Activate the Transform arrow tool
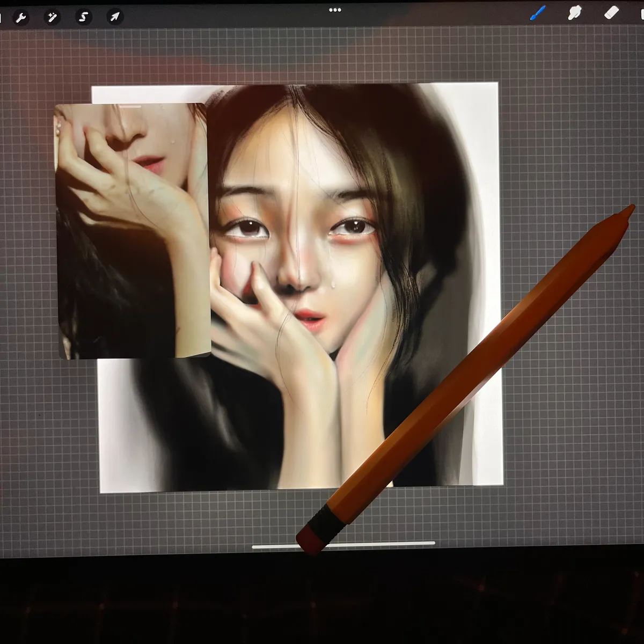 [x=115, y=17]
